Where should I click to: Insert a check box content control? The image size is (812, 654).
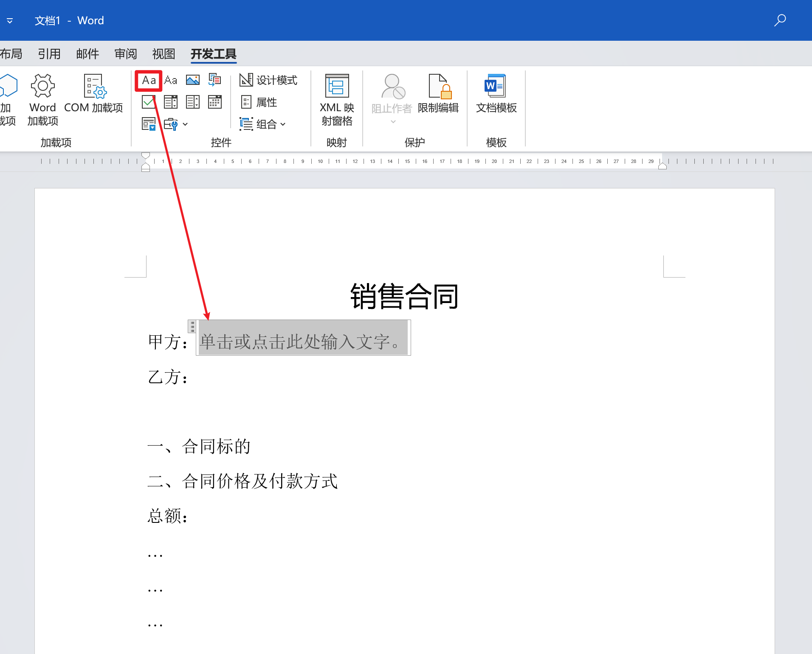(x=149, y=102)
